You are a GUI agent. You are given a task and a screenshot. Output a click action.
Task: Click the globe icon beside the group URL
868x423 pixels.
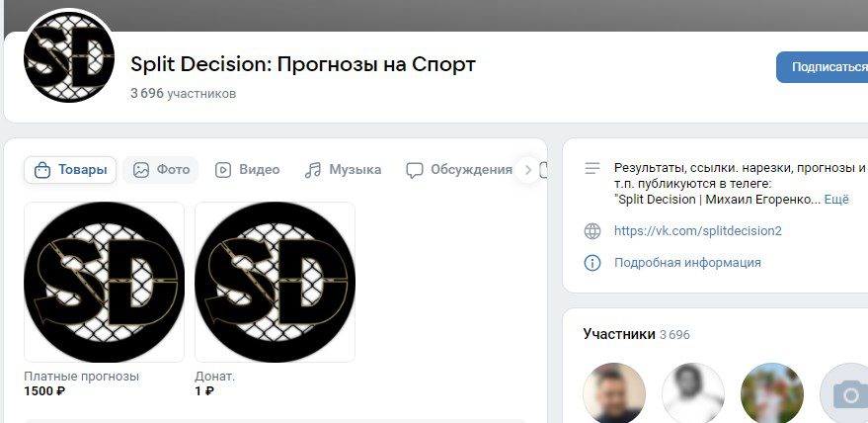592,231
